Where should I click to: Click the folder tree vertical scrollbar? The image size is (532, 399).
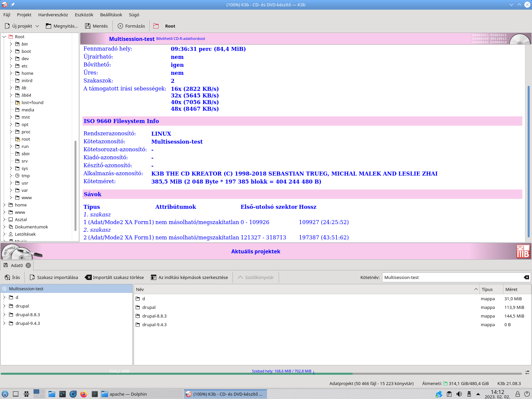[75, 186]
